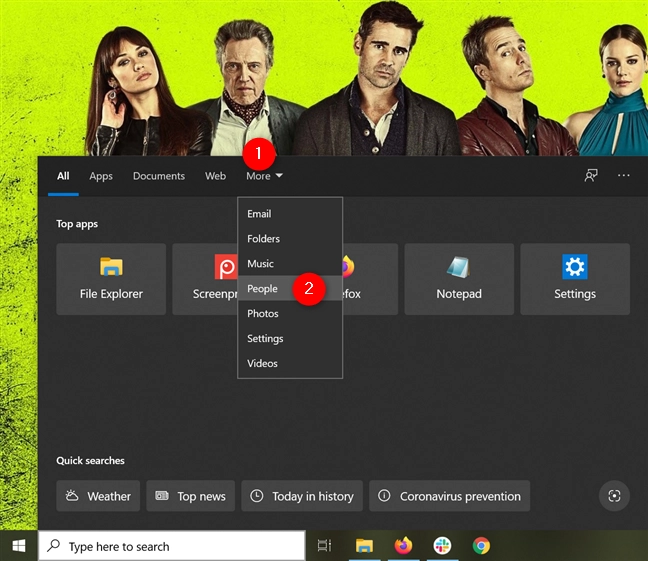Open Settings tile in Top apps
Viewport: 648px width, 561px height.
[x=575, y=279]
